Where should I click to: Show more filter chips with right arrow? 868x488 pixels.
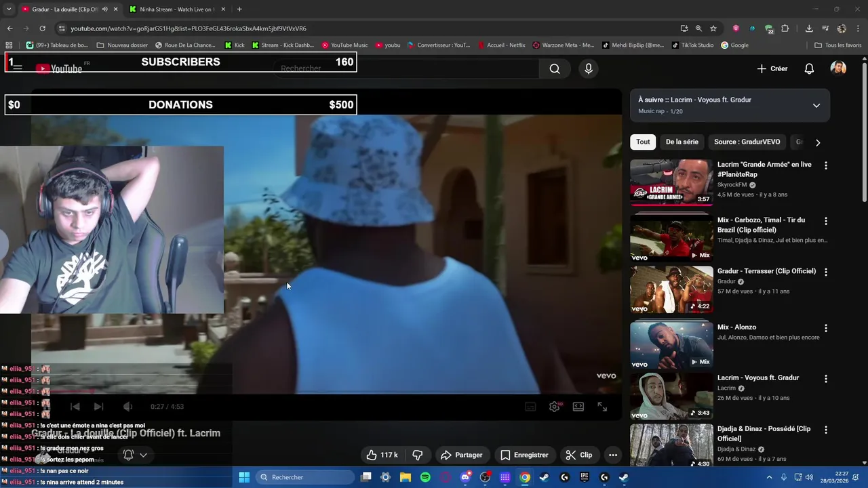(818, 142)
